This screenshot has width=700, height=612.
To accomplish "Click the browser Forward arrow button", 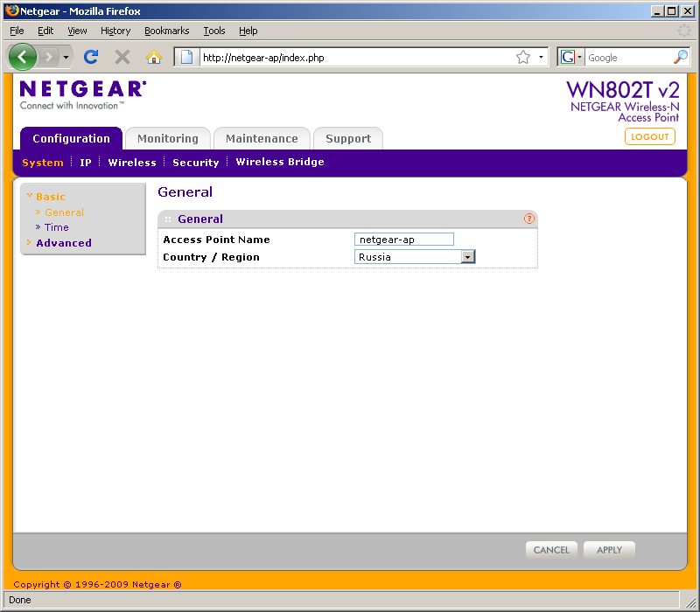I will point(48,57).
